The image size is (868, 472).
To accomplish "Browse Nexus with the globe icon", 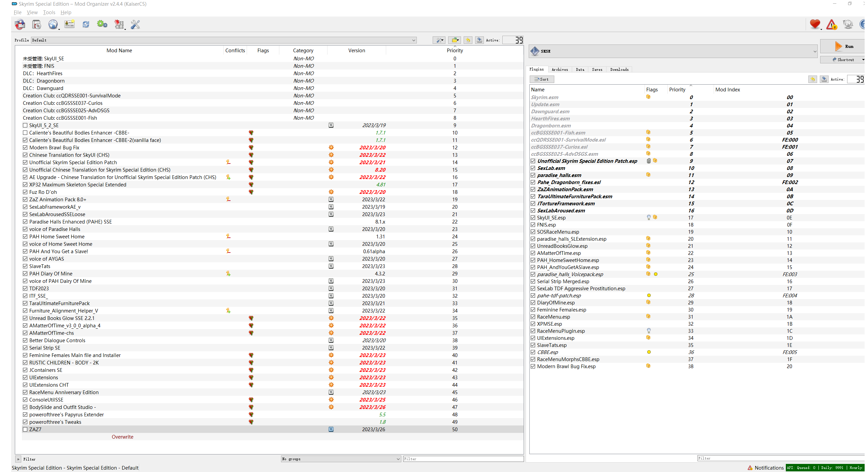I will tap(53, 24).
